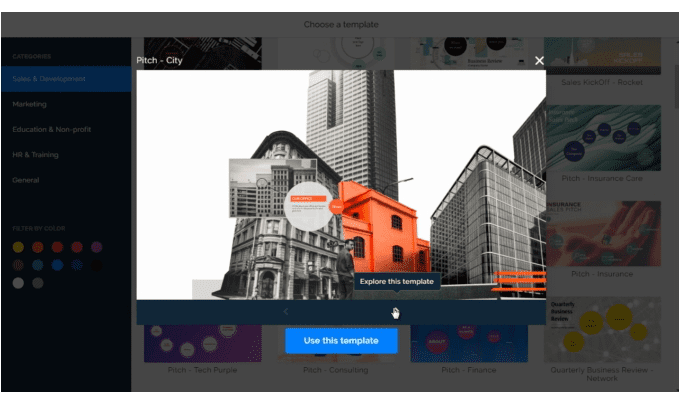
Task: Click the Use this template button
Action: [x=341, y=341]
